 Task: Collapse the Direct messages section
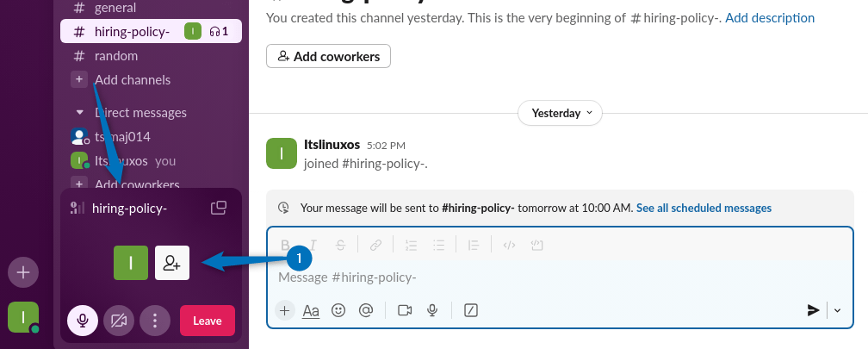80,113
